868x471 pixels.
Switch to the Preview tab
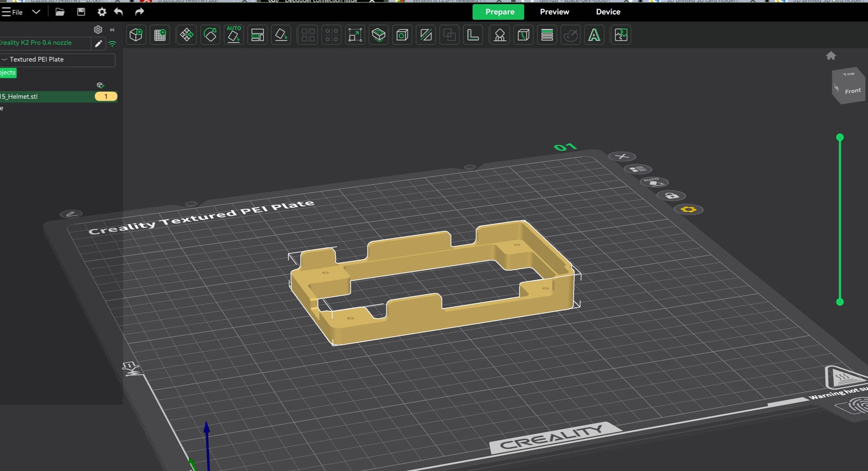point(554,12)
